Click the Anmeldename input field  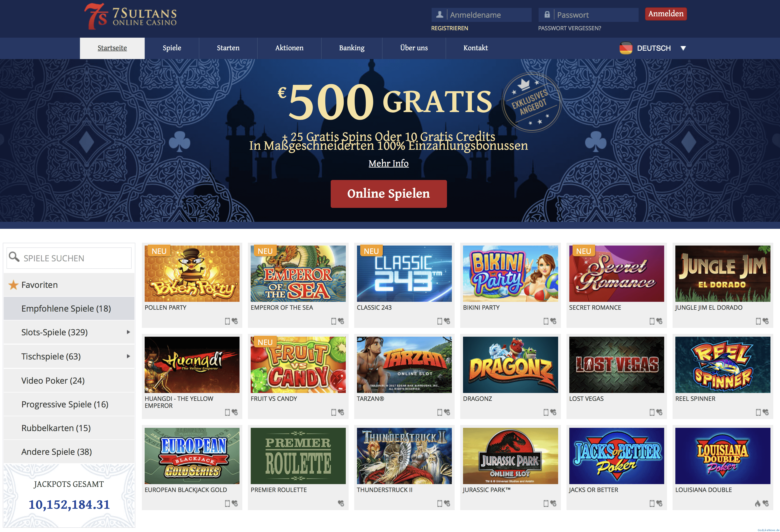coord(482,15)
